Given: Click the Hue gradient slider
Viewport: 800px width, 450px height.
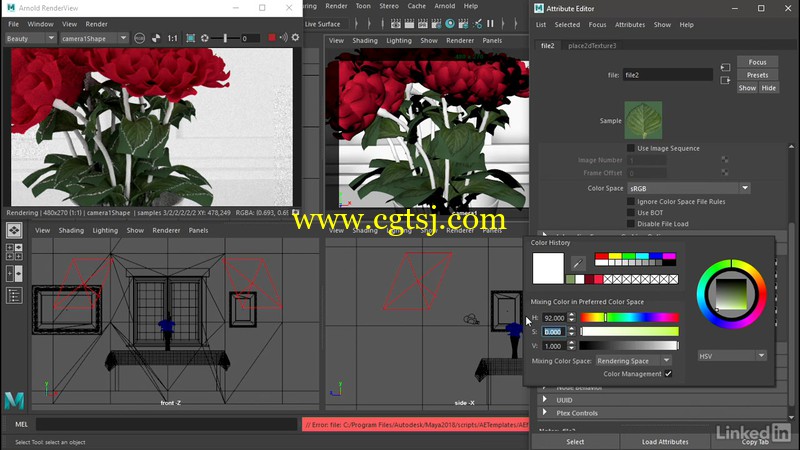Looking at the screenshot, I should (x=630, y=317).
